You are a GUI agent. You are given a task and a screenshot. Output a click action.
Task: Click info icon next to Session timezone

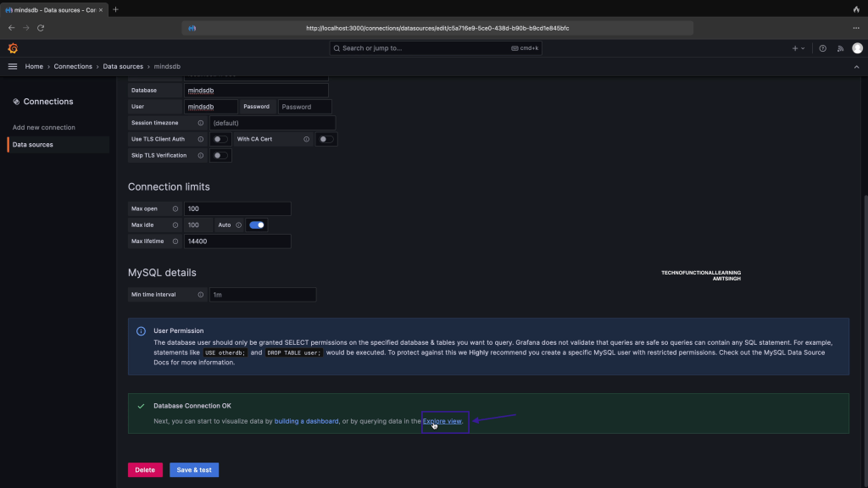(201, 123)
